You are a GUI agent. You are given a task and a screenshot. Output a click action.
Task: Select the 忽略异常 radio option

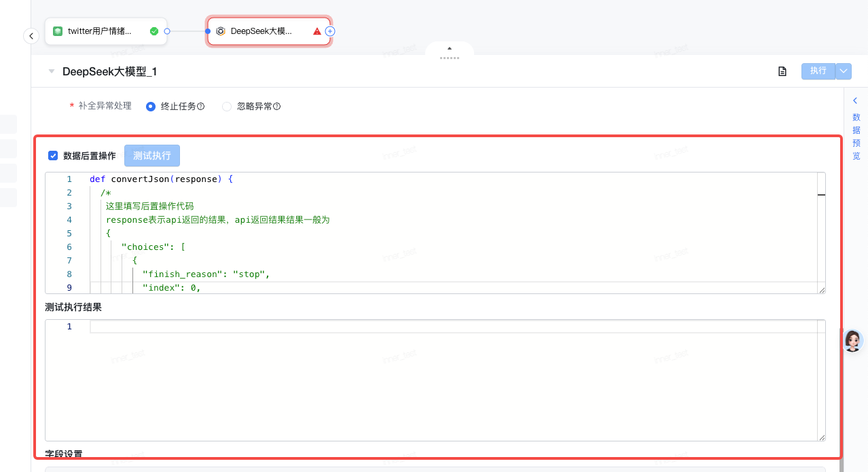click(227, 107)
